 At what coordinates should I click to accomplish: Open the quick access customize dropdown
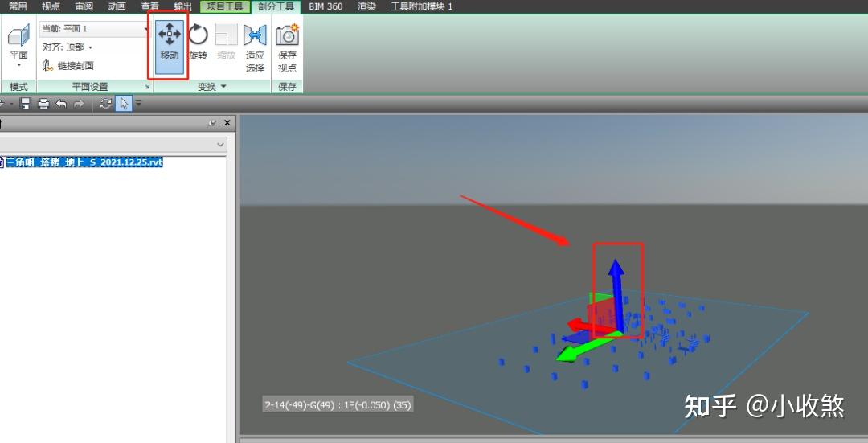click(x=138, y=104)
